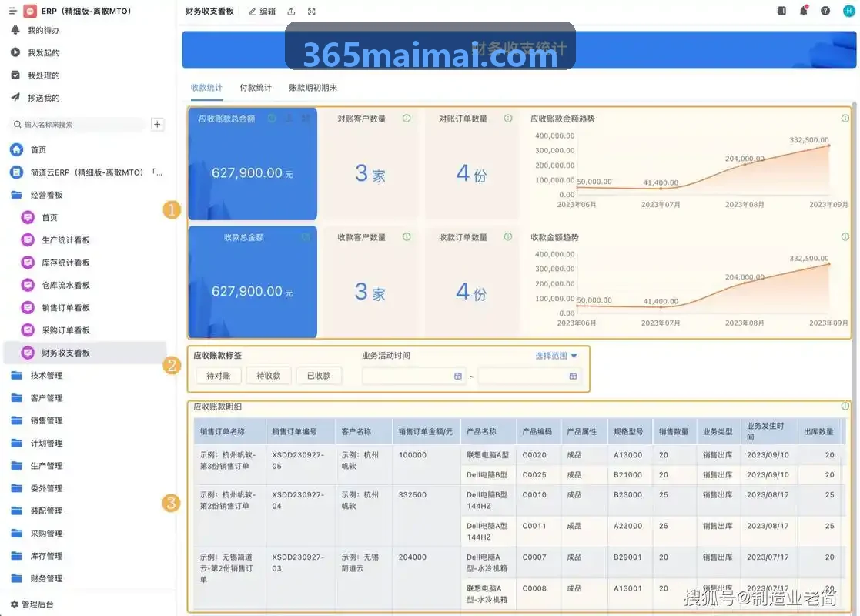The height and width of the screenshot is (616, 860).
Task: Collapse the sidebar with the hamburger icon
Action: click(x=12, y=11)
